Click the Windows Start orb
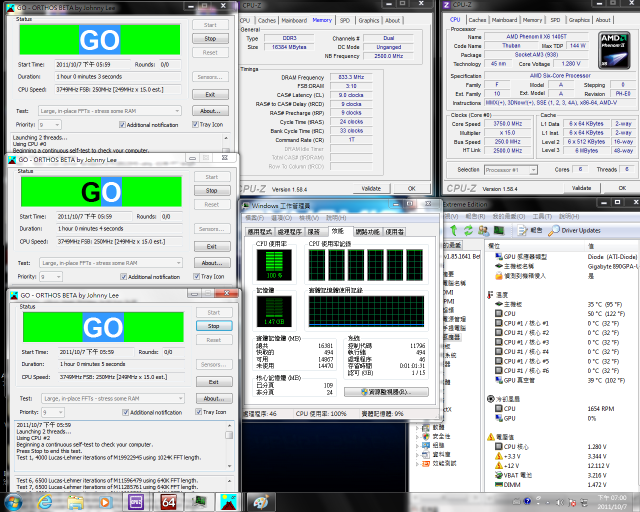Image resolution: width=640 pixels, height=512 pixels. pyautogui.click(x=12, y=503)
